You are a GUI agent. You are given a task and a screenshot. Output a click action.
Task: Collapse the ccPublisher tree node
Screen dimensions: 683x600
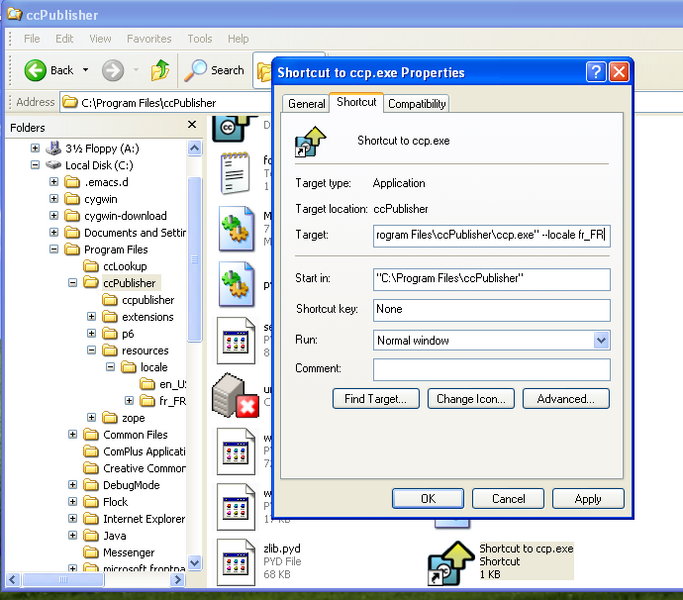click(x=73, y=283)
